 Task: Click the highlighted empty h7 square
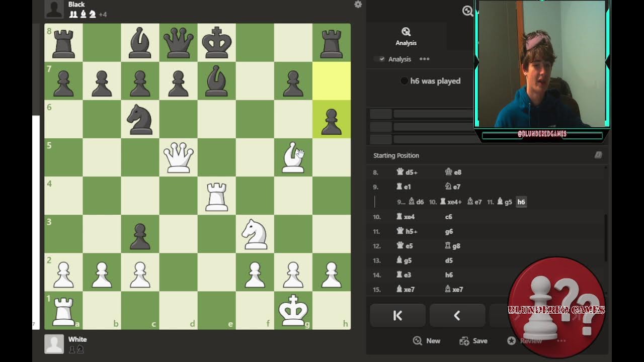pos(332,81)
